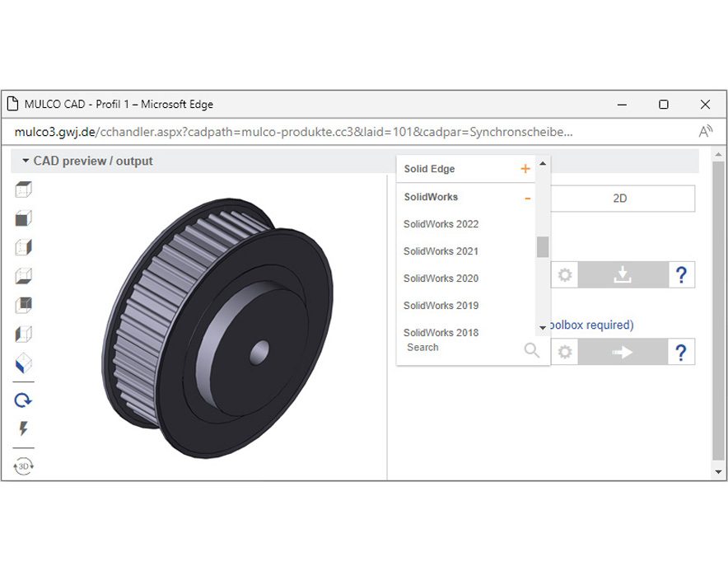Select fifth cube view with dark back face
This screenshot has height=571, width=728.
tap(23, 305)
